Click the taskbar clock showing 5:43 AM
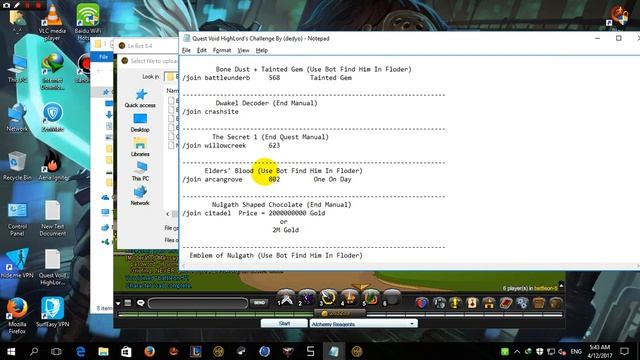Image resolution: width=640 pixels, height=360 pixels. point(600,351)
